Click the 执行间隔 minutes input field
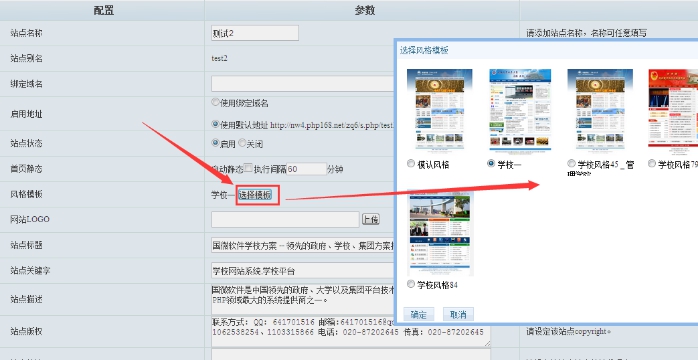 (x=307, y=169)
